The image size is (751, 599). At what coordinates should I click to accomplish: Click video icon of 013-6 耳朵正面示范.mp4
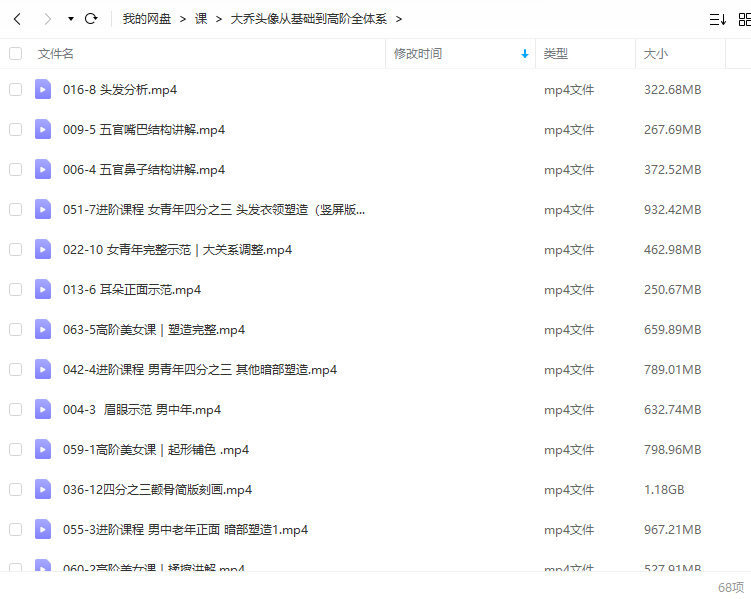(x=43, y=290)
